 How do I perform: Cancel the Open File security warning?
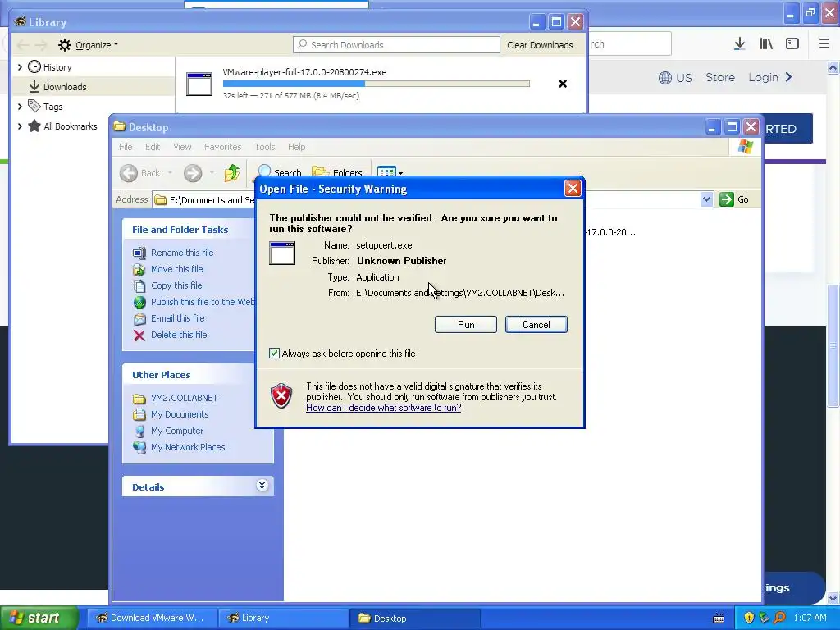click(x=536, y=325)
